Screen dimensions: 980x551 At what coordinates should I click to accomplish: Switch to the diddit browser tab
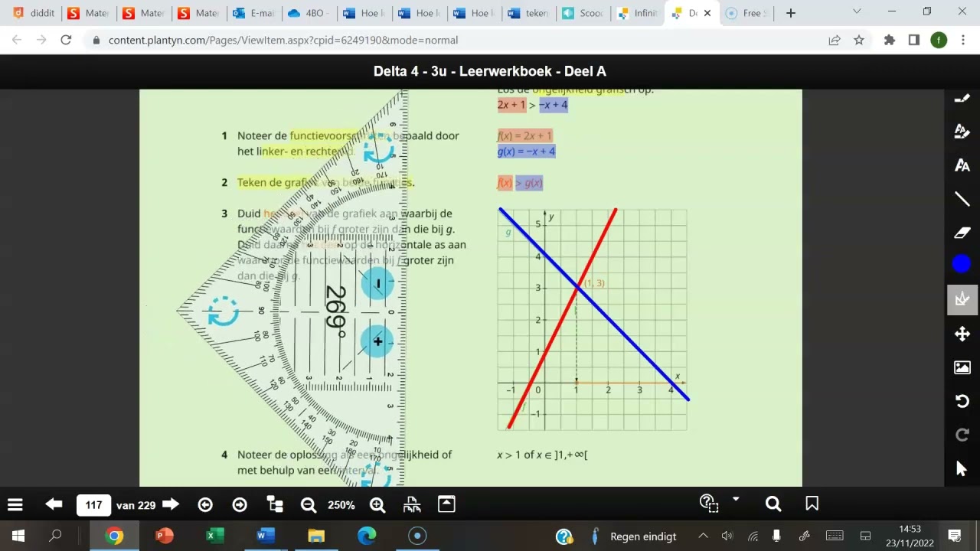tap(34, 13)
